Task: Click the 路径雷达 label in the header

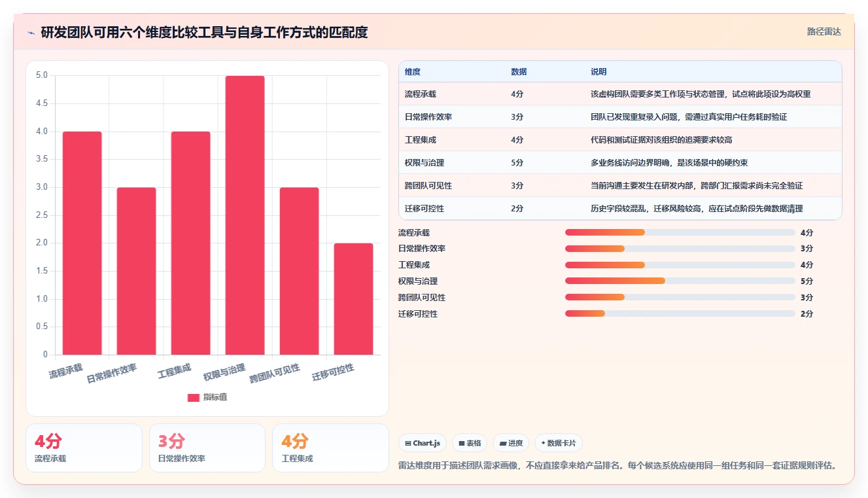Action: [x=824, y=31]
